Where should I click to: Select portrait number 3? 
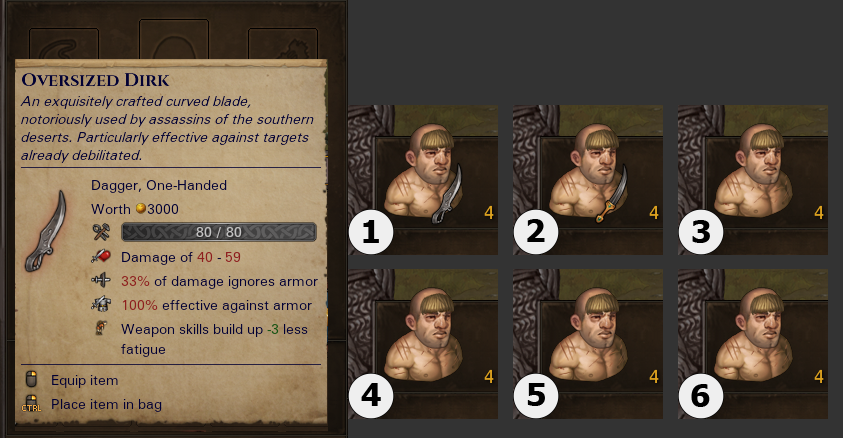click(753, 179)
